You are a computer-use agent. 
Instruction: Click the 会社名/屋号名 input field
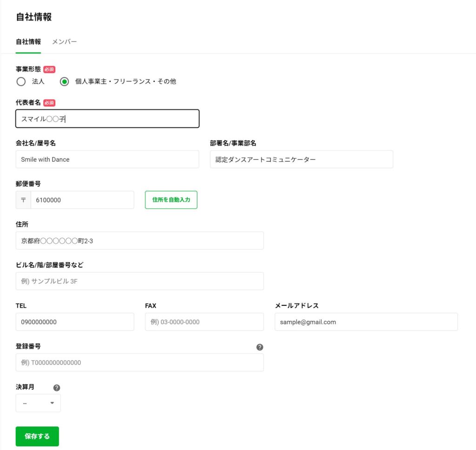point(107,159)
